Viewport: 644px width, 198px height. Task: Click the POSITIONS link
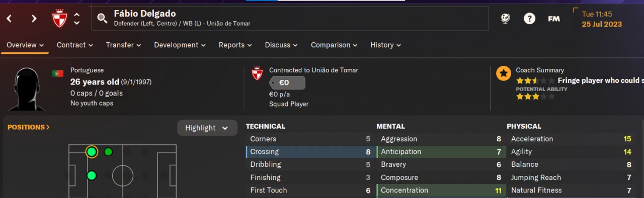29,127
